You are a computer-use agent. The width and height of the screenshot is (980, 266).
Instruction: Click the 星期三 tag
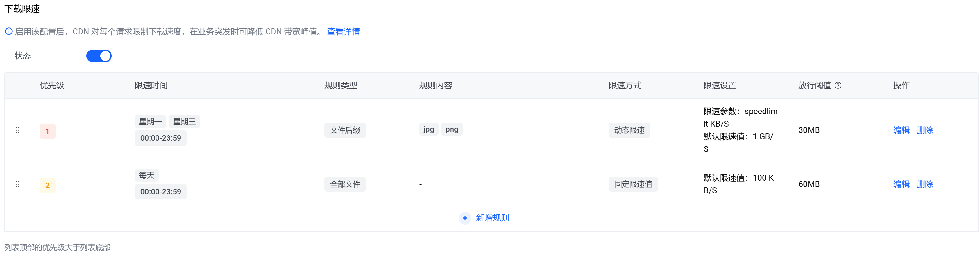click(x=185, y=122)
